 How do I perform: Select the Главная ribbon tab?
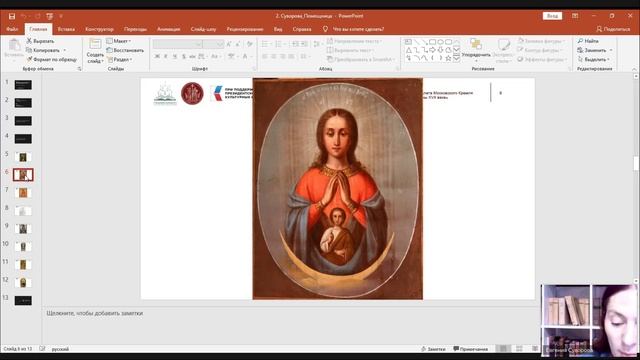(38, 29)
